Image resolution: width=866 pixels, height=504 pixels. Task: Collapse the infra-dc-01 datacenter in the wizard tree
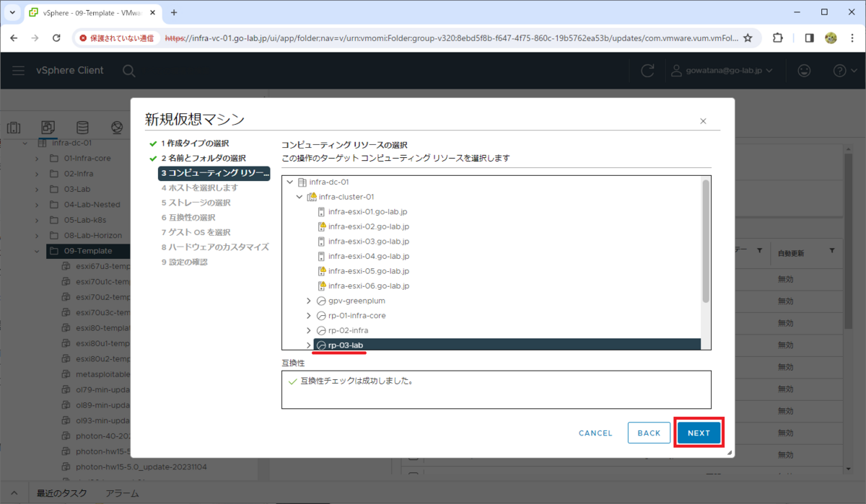290,182
